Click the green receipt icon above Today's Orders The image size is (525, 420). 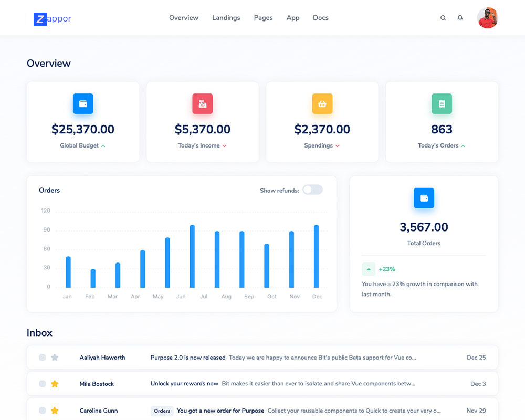[x=442, y=104]
